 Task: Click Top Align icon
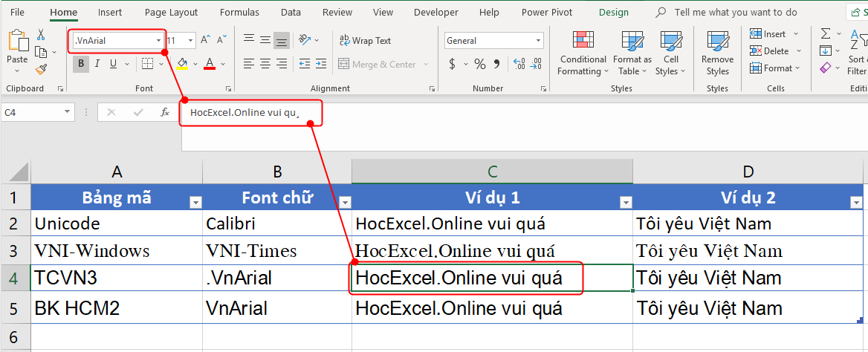pos(249,40)
